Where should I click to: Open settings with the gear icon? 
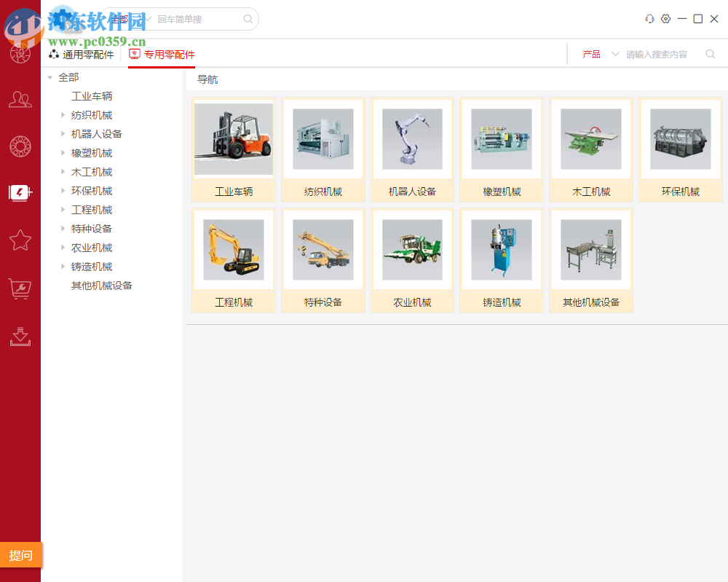[665, 19]
